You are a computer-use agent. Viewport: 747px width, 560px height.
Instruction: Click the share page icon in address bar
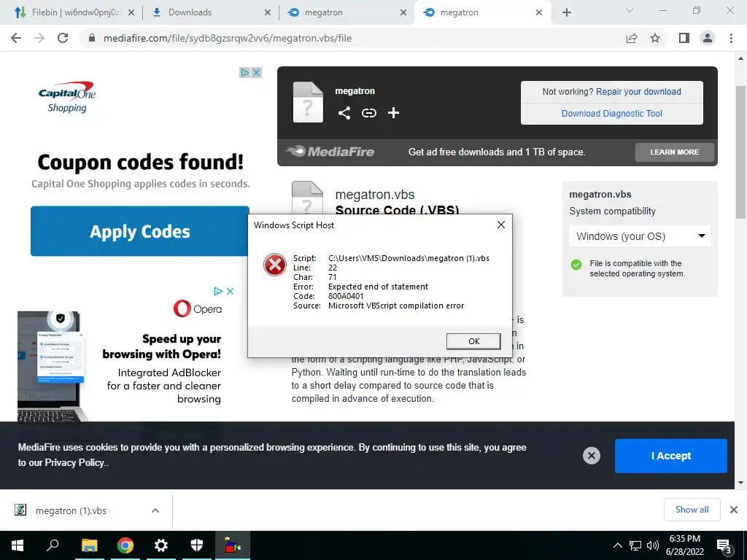click(x=632, y=38)
